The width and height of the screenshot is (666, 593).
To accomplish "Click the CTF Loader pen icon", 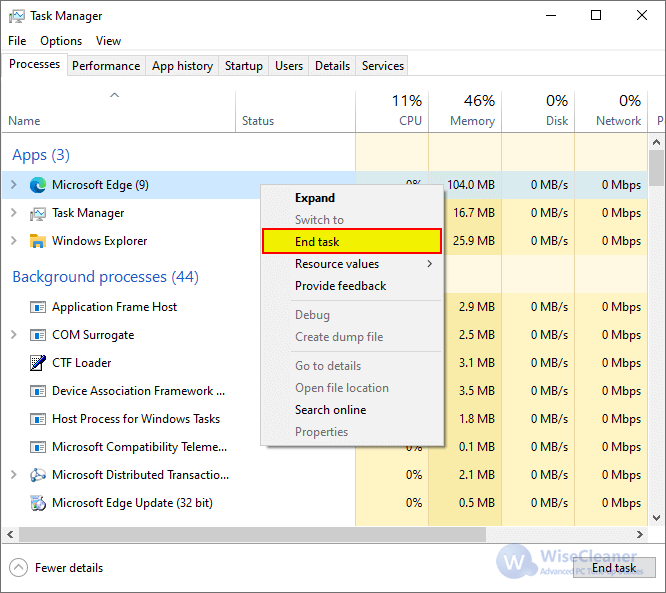I will click(38, 363).
